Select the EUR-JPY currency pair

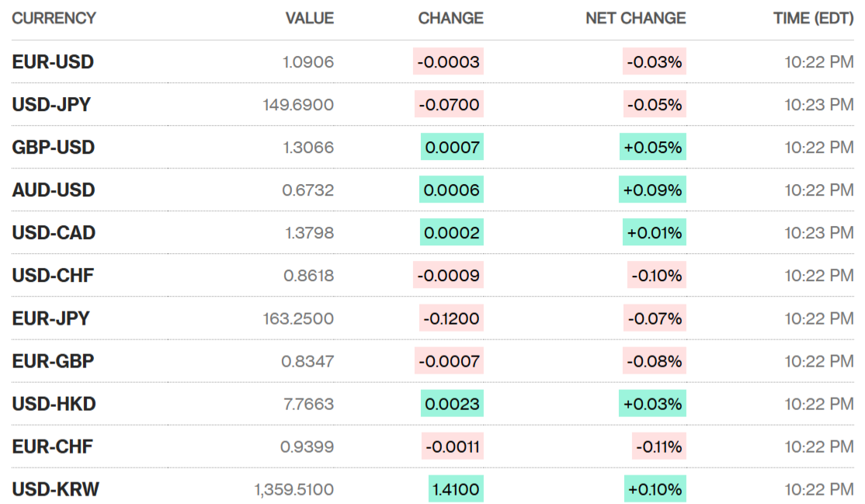tap(50, 318)
